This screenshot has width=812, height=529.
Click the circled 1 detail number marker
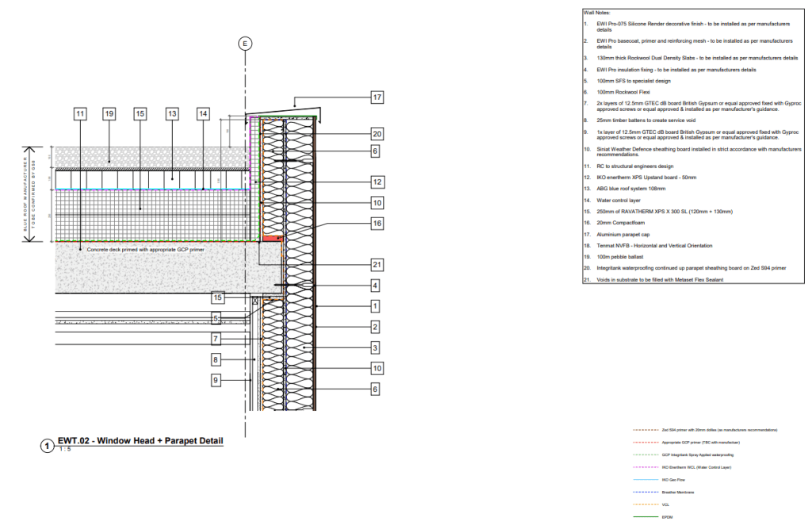pyautogui.click(x=46, y=446)
